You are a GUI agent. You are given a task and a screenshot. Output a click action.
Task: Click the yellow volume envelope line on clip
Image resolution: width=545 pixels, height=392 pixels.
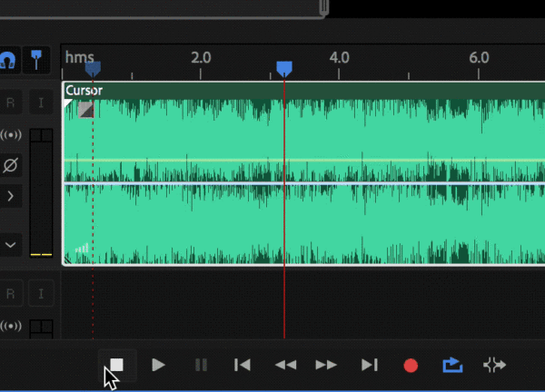tap(304, 160)
